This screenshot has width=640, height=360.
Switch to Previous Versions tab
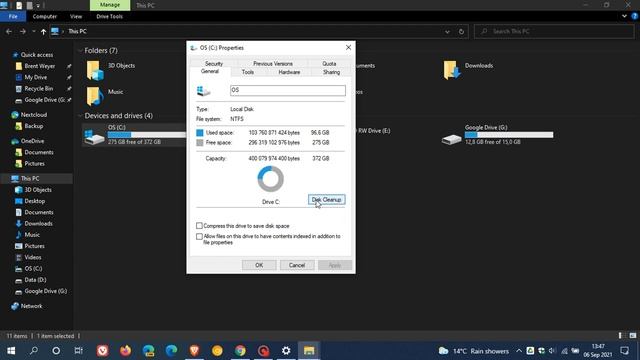tap(273, 64)
